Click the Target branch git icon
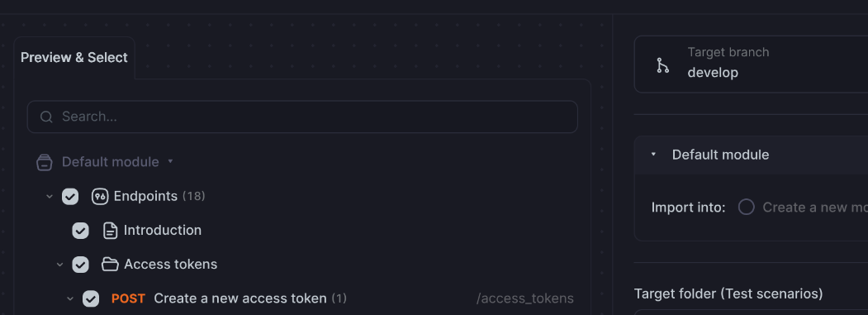 [662, 65]
